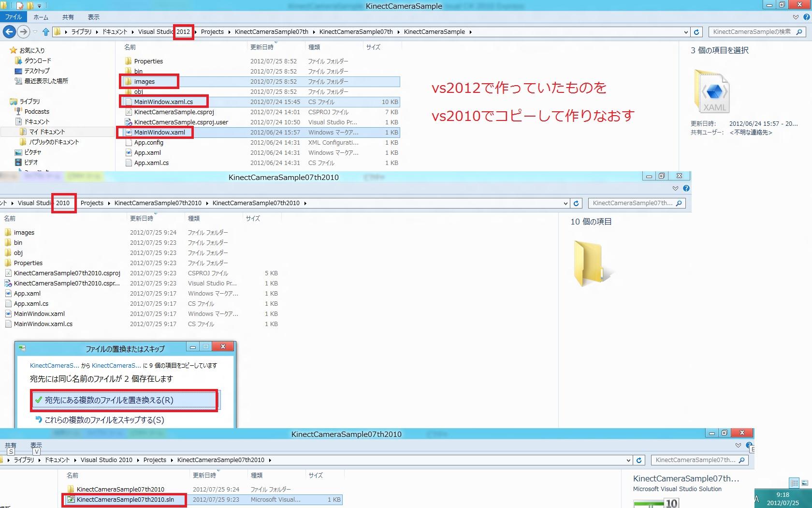Go back with the blue Back arrow
The height and width of the screenshot is (508, 812).
click(9, 32)
